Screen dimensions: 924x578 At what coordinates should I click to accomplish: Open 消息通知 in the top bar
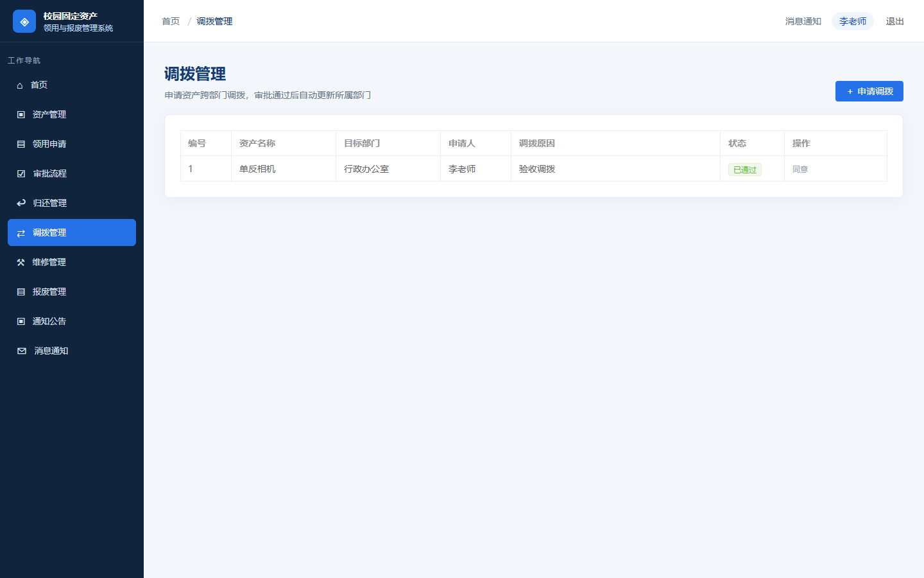803,21
